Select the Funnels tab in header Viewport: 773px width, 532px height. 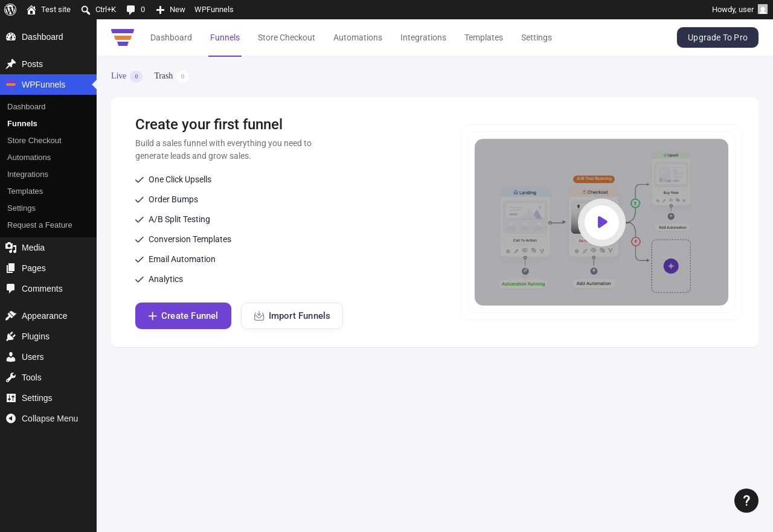tap(225, 37)
